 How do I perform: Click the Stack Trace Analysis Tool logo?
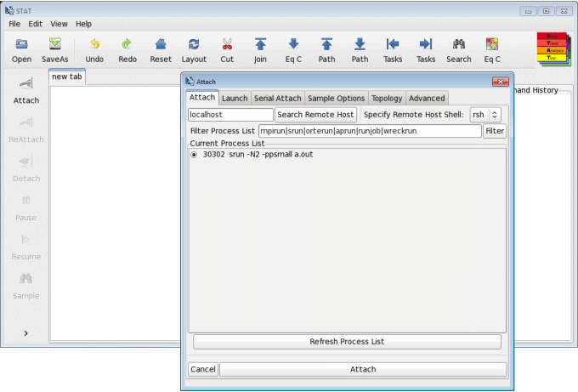point(553,49)
